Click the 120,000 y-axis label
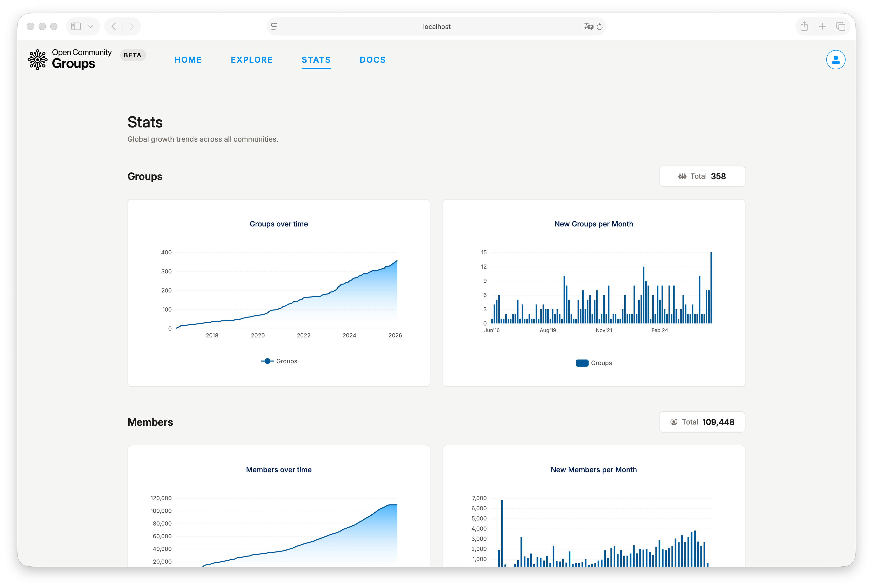 tap(161, 498)
